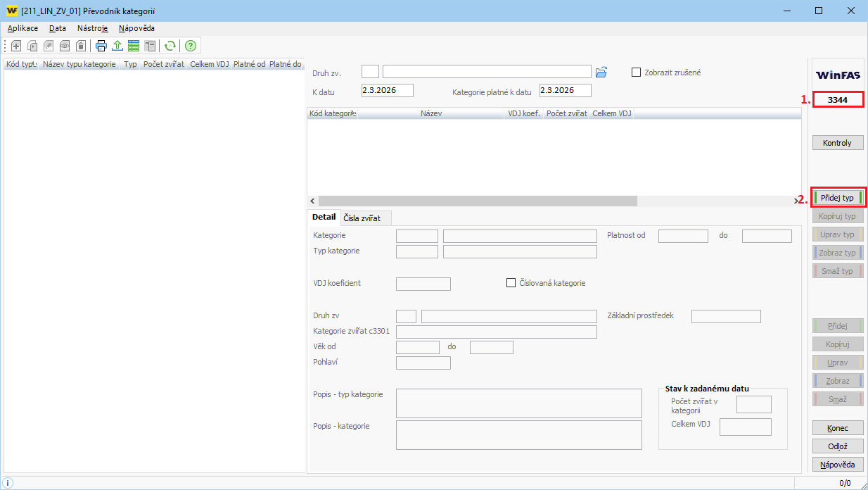The height and width of the screenshot is (490, 868).
Task: Click the green export upload arrow icon
Action: click(x=117, y=46)
